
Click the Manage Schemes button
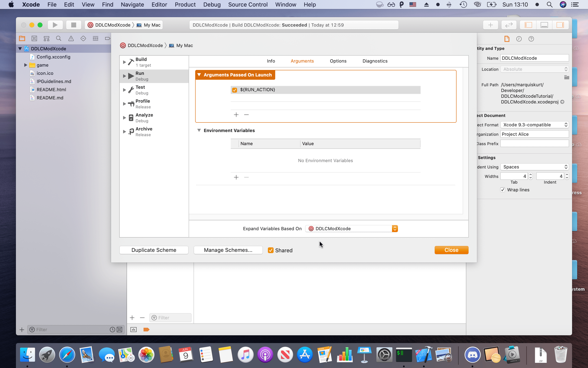[228, 250]
